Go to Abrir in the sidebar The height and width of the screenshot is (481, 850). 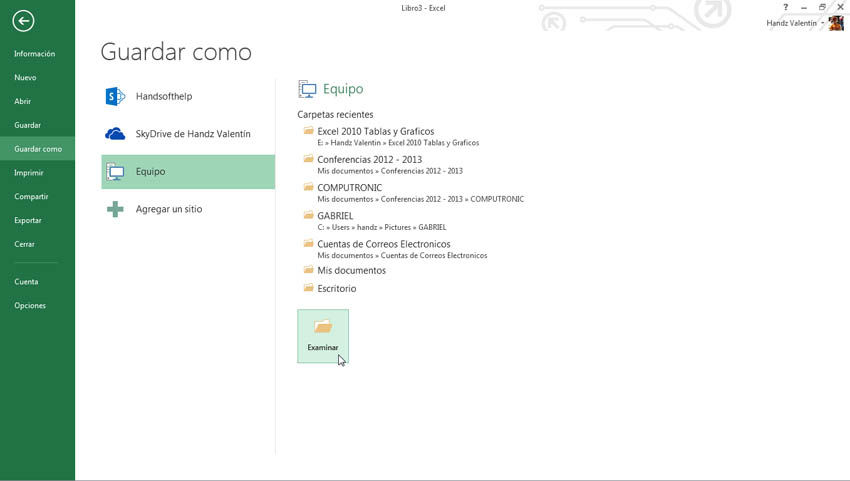(x=23, y=102)
